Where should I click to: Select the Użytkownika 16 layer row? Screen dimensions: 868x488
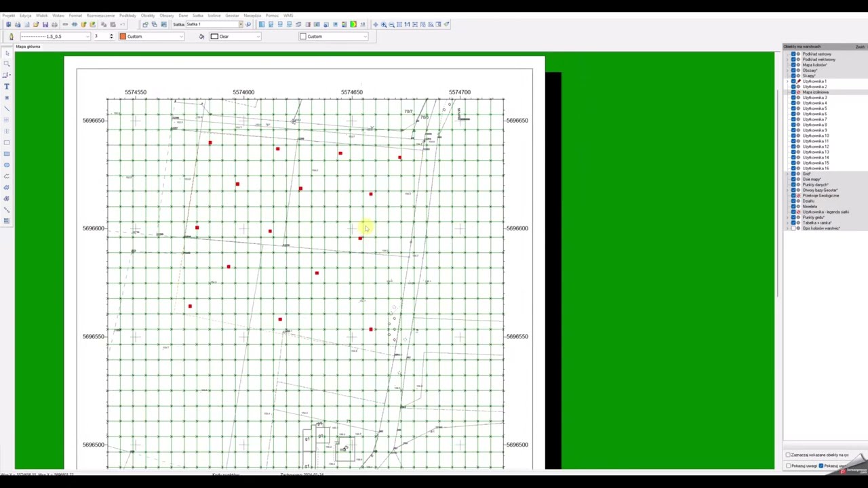816,169
